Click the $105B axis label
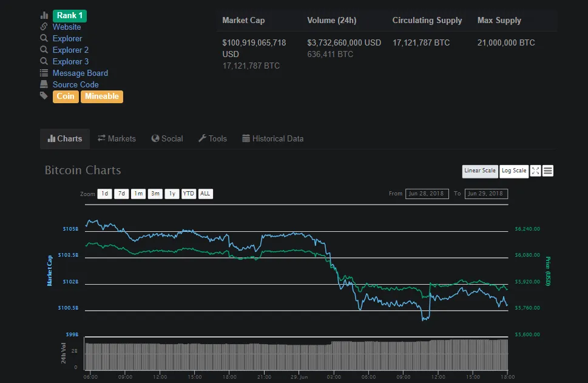Viewport: 588px width, 383px height. click(x=70, y=229)
